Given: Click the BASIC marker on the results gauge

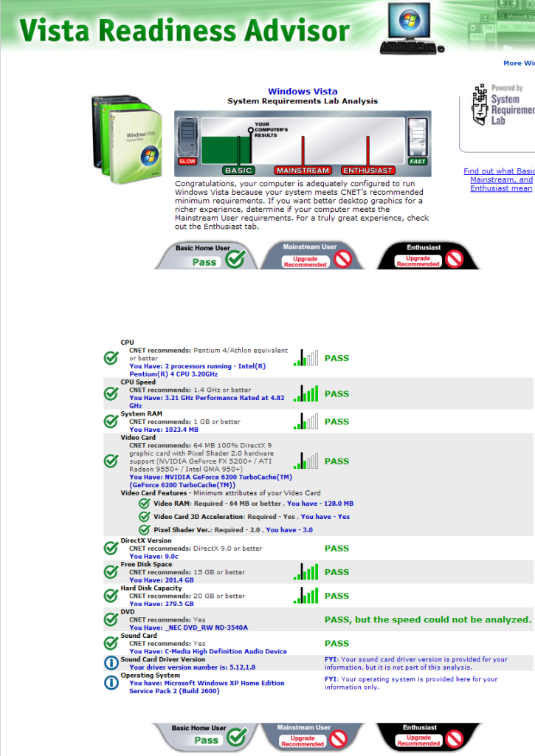Looking at the screenshot, I should point(238,171).
